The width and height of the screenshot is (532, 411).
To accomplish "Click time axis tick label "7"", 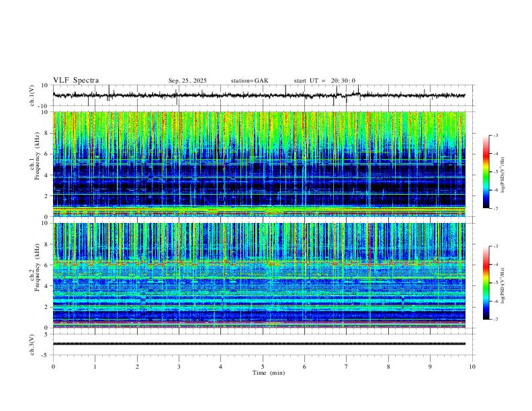I will [347, 367].
